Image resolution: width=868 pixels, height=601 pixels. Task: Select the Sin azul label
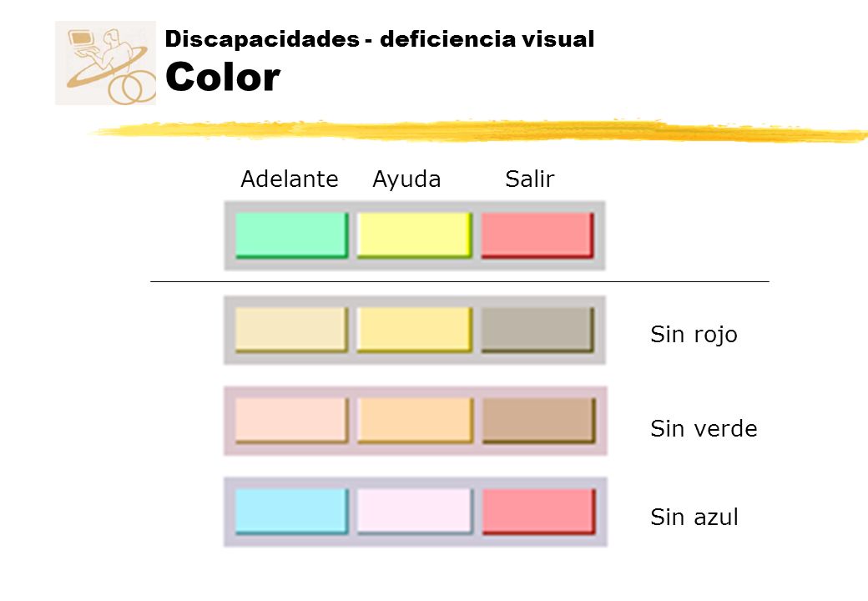[694, 518]
